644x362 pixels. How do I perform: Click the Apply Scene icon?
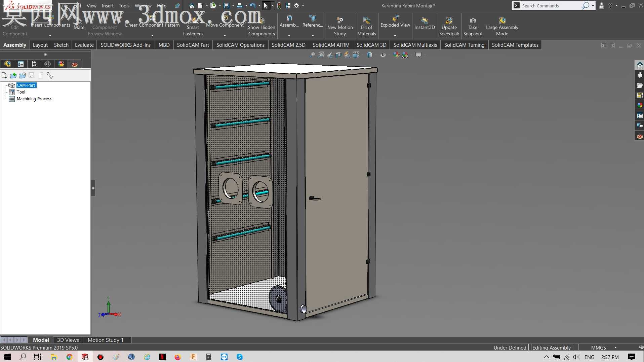(x=405, y=55)
